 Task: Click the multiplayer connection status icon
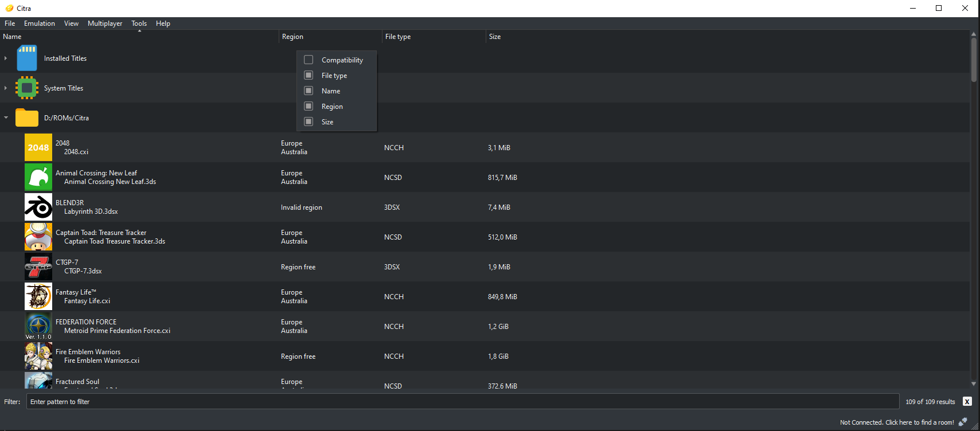(x=963, y=422)
